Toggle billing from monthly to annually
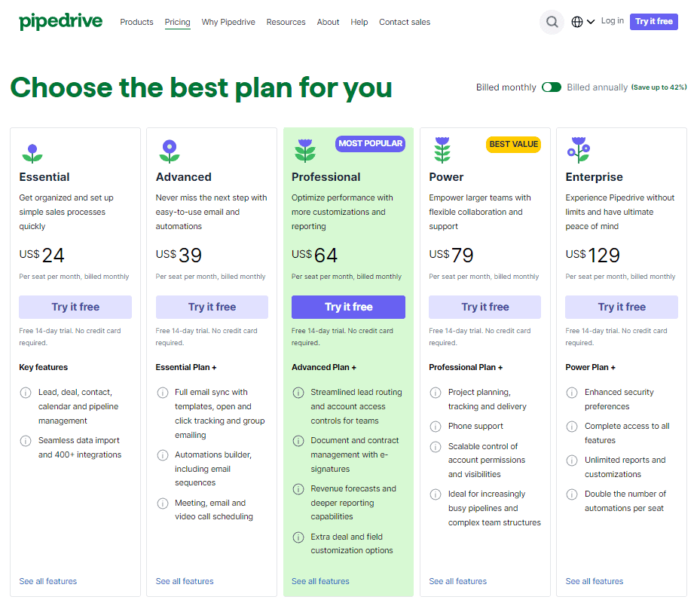Viewport: 700px width, 609px height. [x=552, y=87]
